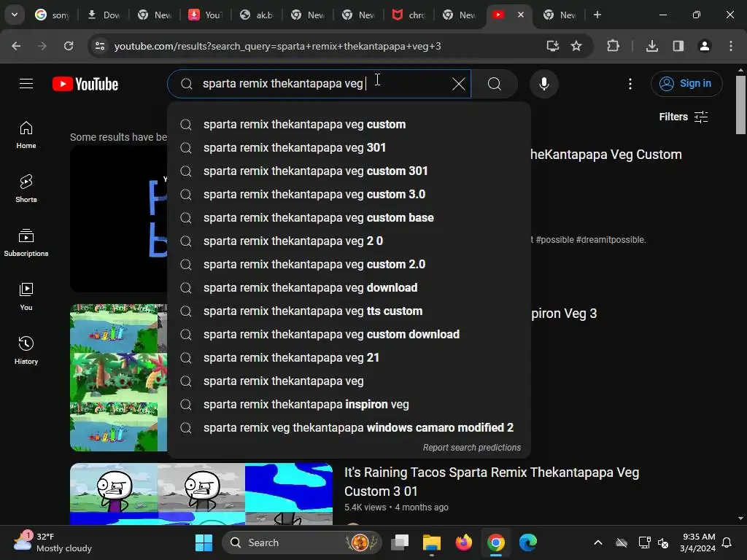Open the Chrome profile avatar
747x560 pixels.
705,46
